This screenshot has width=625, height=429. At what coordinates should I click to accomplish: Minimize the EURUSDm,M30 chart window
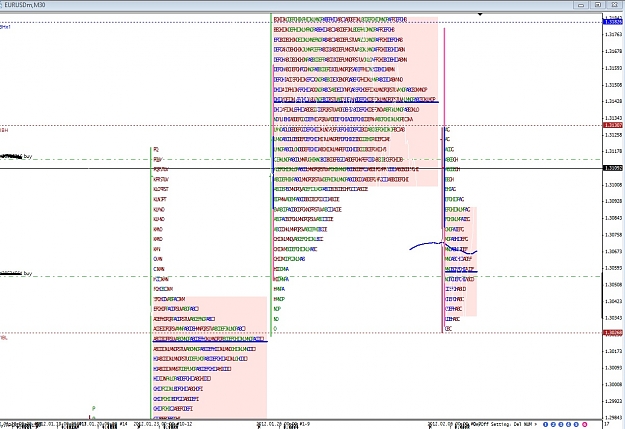(581, 5)
